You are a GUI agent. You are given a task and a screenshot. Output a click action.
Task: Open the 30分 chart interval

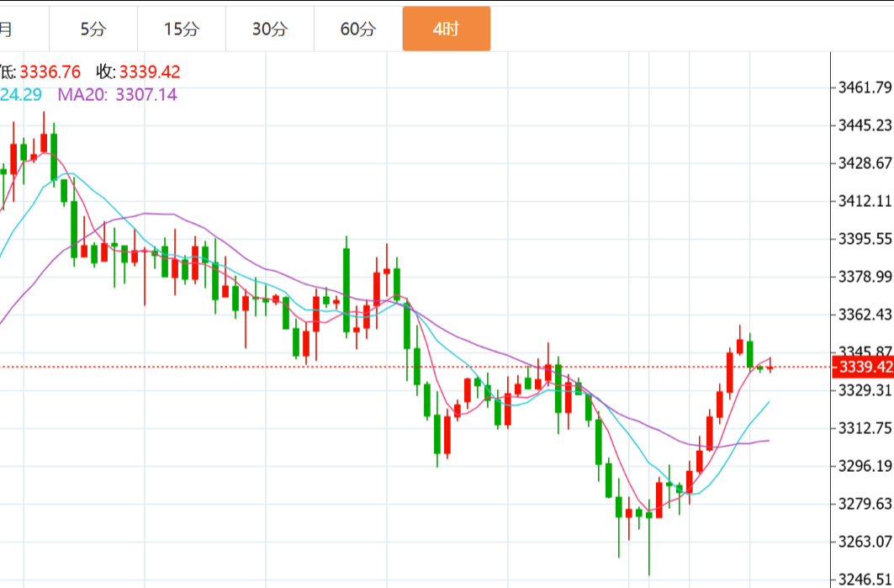[x=270, y=29]
